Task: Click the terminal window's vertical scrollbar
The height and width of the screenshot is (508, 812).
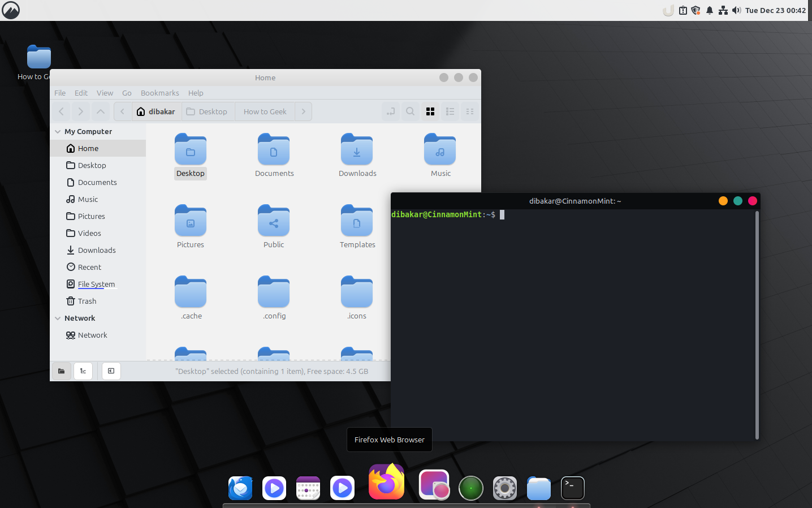Action: pos(757,325)
